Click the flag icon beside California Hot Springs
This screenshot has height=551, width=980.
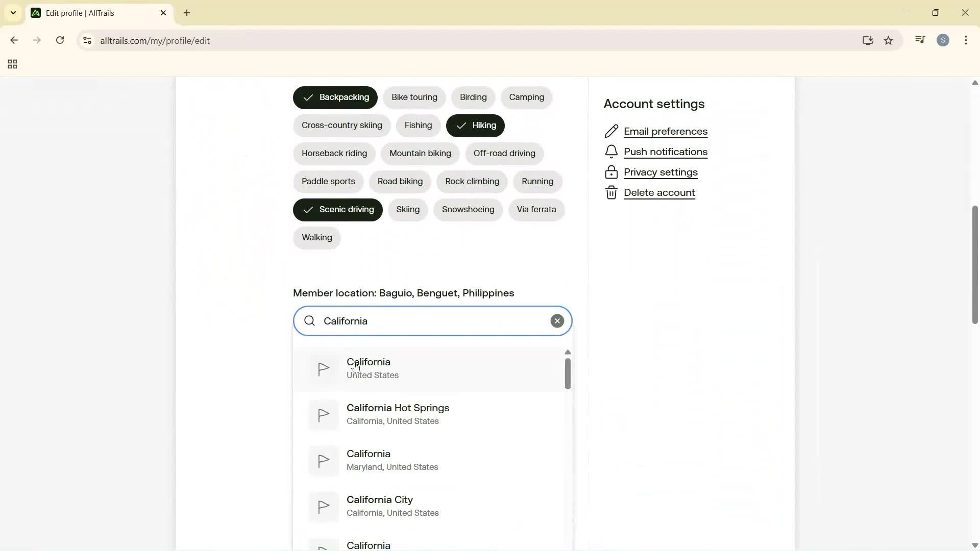coord(324,415)
